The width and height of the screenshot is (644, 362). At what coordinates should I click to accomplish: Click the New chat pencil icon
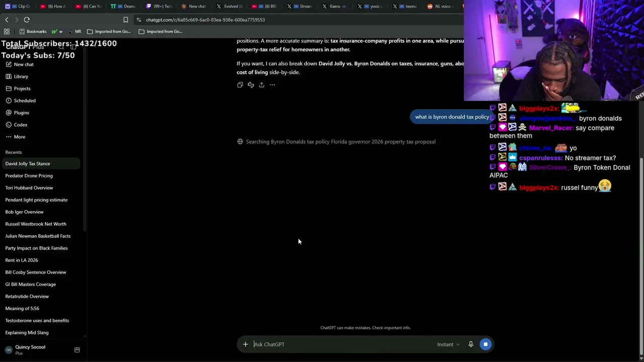[x=9, y=64]
